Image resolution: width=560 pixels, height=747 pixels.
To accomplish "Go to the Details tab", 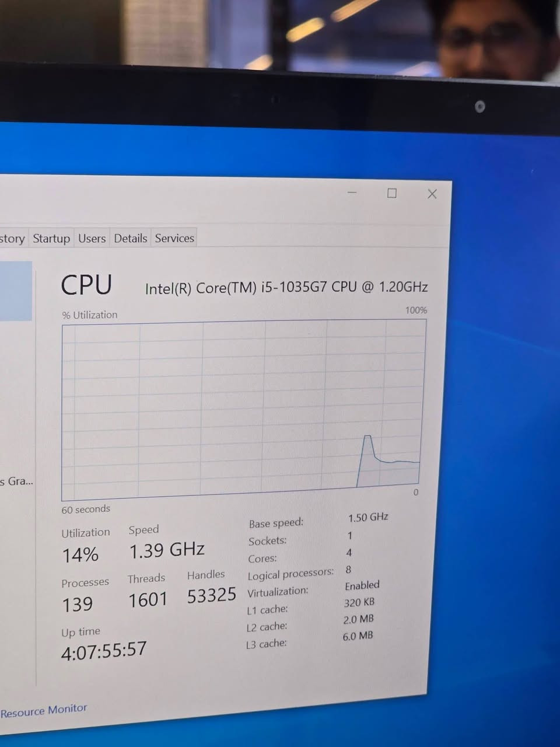I will pos(131,238).
